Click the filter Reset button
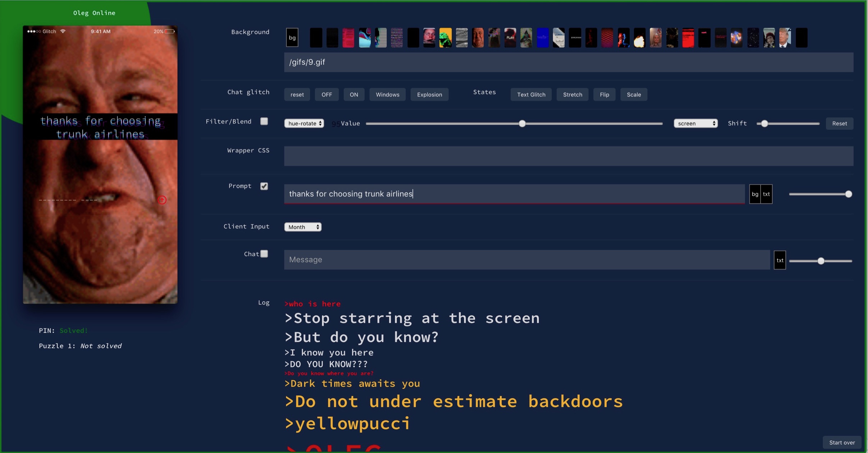Image resolution: width=868 pixels, height=453 pixels. point(839,123)
